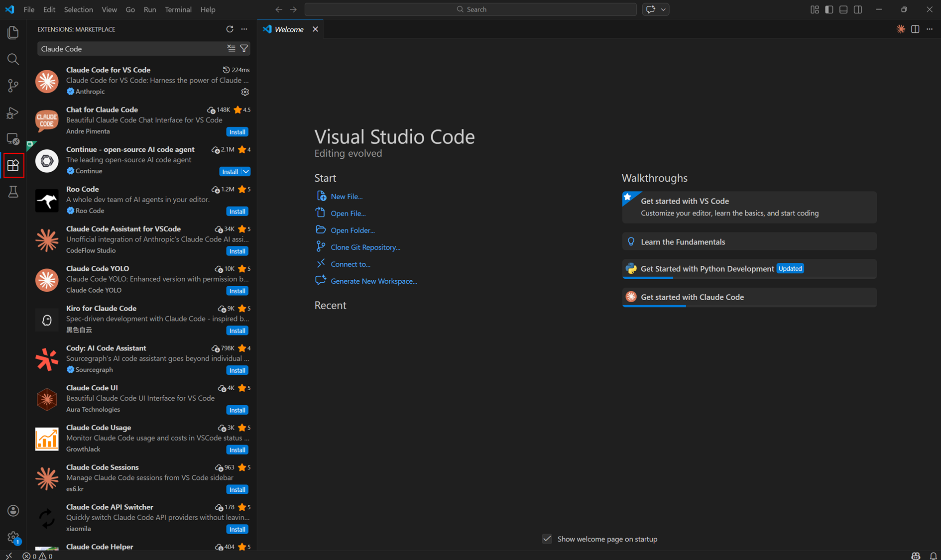
Task: Open Claude Code icon in editor toolbar
Action: pos(901,29)
